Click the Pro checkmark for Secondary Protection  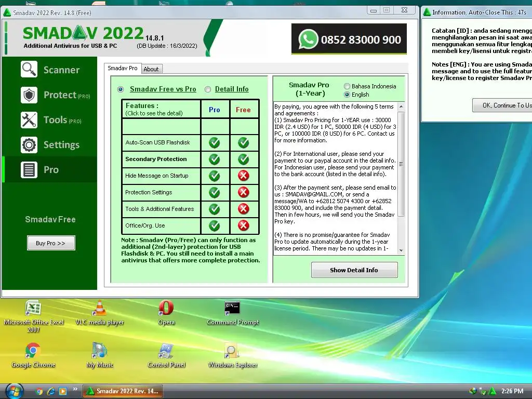[x=215, y=159]
